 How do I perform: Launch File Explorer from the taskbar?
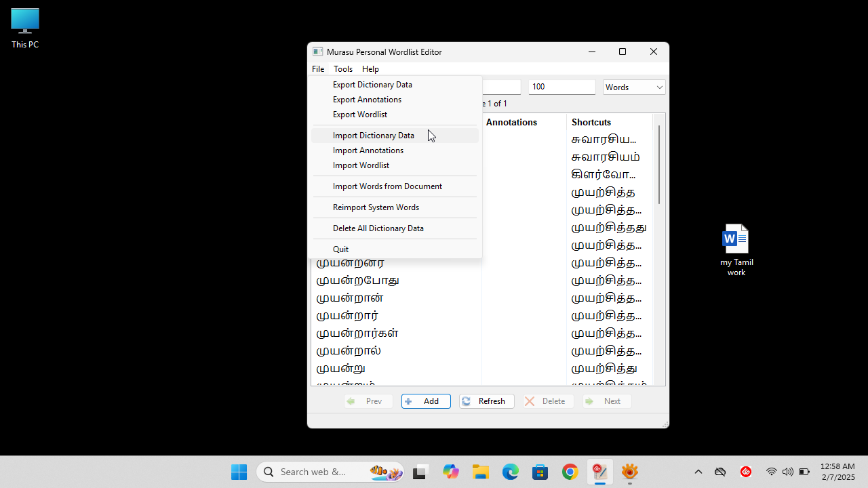pos(481,472)
